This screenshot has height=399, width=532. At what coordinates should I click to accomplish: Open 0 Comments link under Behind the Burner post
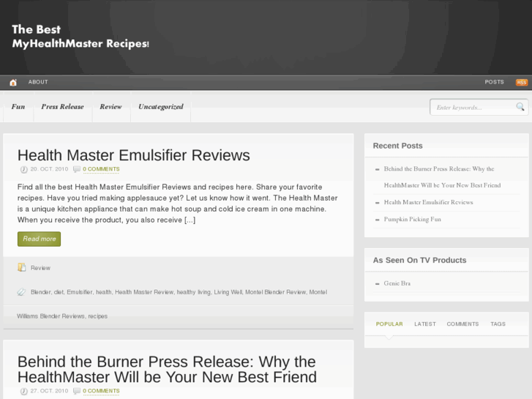click(x=101, y=391)
